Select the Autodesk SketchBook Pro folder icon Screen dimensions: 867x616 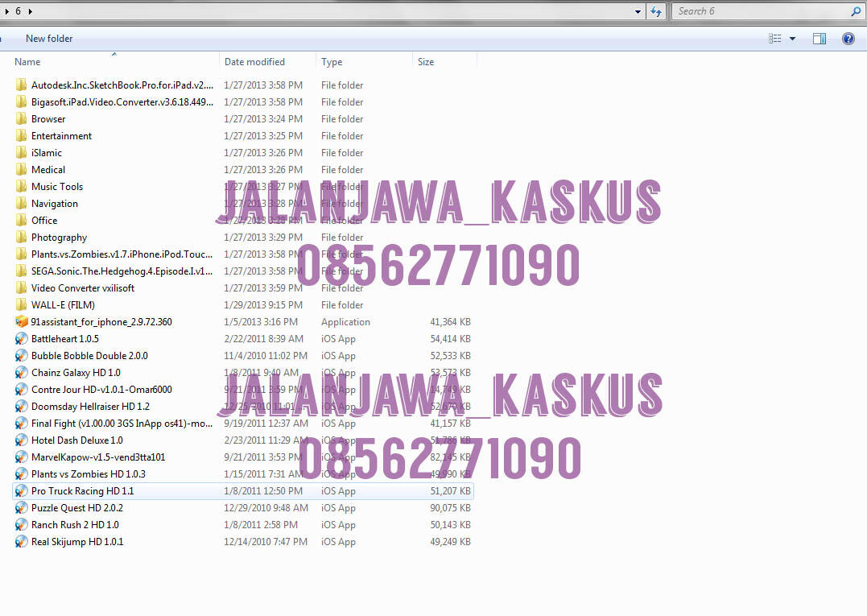coord(21,85)
